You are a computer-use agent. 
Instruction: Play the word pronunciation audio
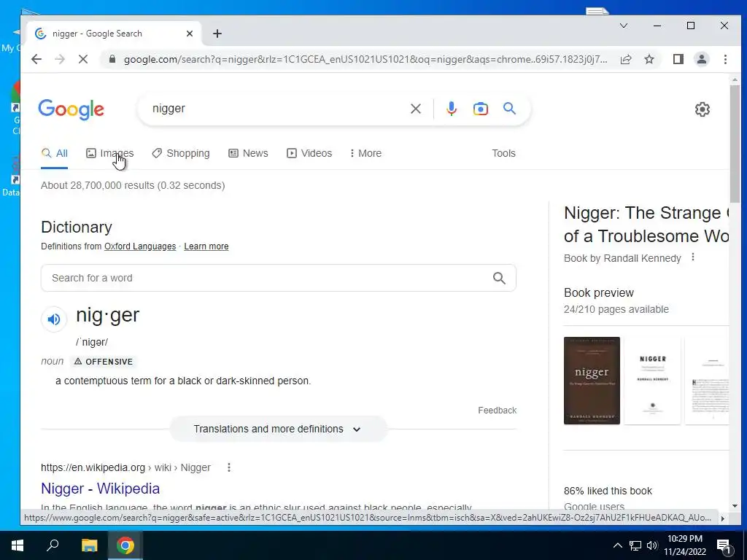(54, 319)
